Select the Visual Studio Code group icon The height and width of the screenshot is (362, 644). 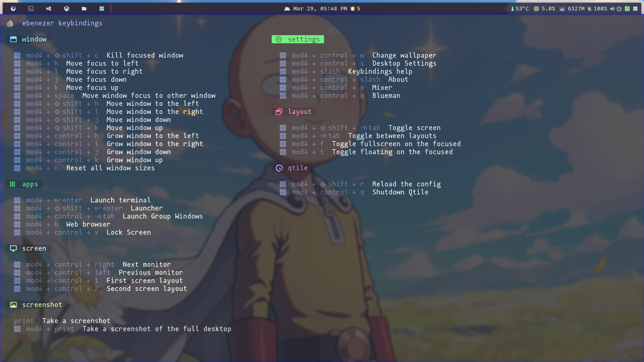[49, 9]
